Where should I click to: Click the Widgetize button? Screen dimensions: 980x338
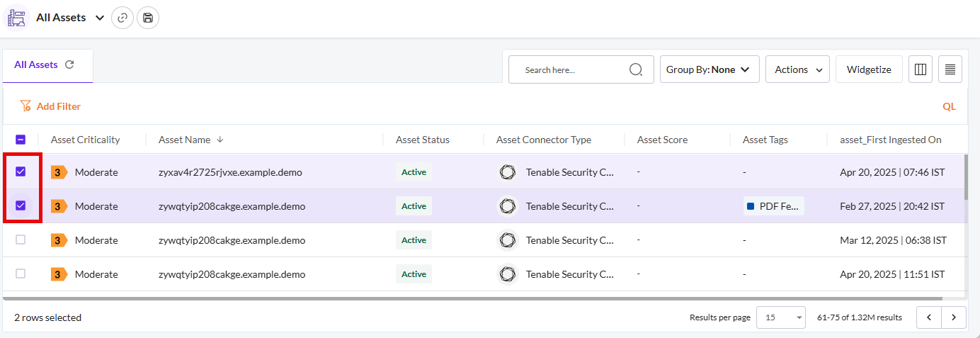(869, 69)
